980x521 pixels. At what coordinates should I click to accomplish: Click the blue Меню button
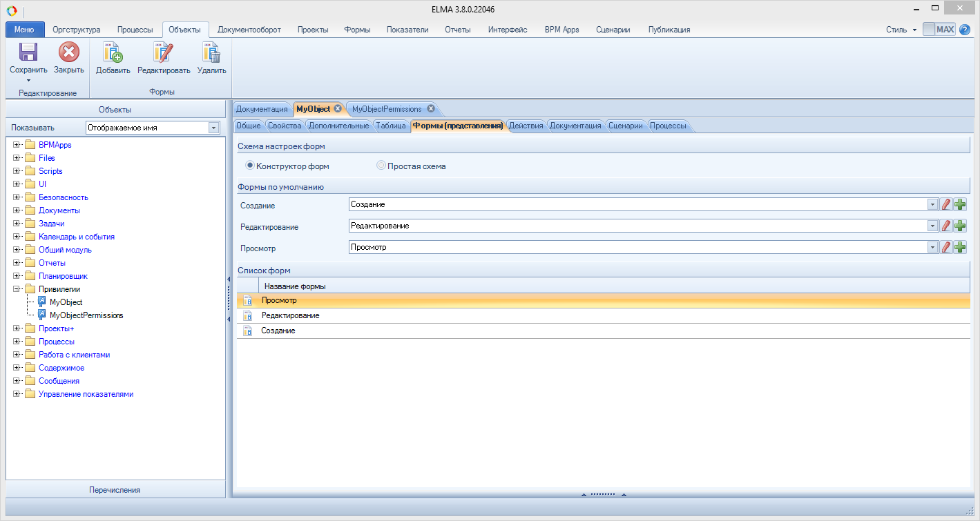click(24, 30)
